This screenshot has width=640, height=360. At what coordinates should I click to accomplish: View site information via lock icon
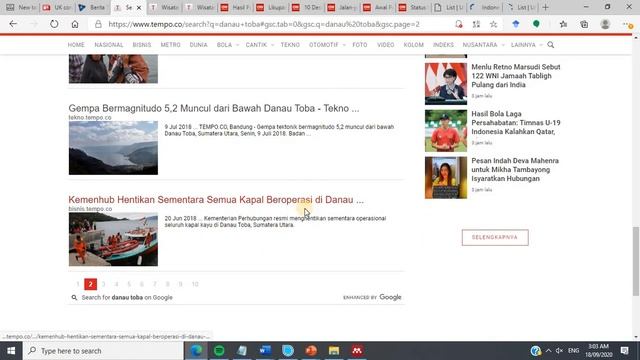coord(98,24)
